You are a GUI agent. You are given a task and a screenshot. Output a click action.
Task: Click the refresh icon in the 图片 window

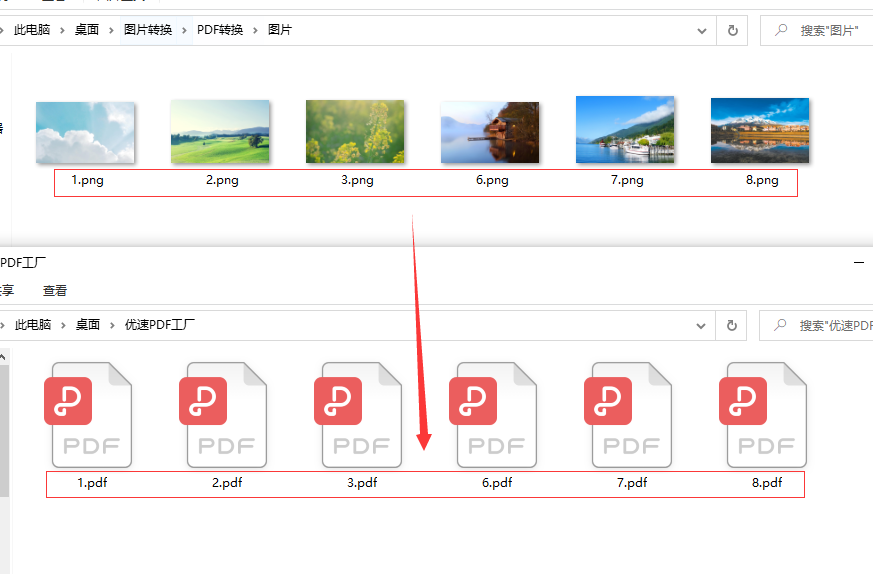pos(733,31)
